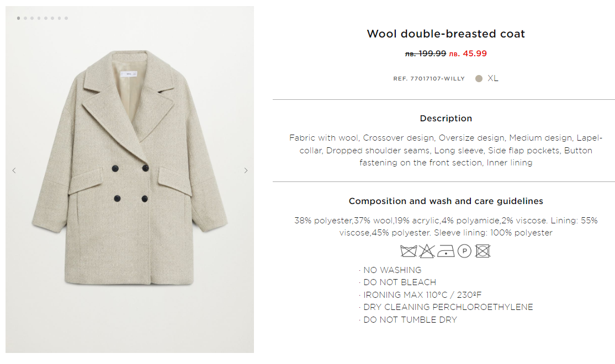Jump to the second image carousel dot

coord(25,18)
